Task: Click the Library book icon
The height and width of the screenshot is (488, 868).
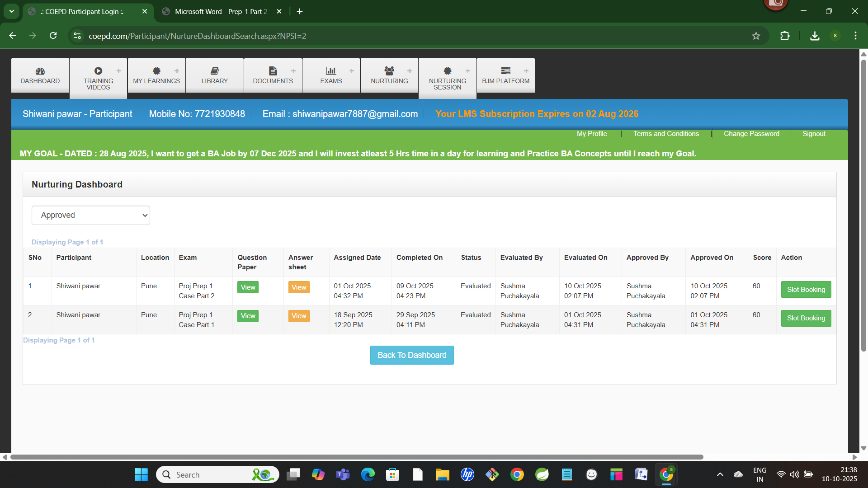Action: point(215,71)
